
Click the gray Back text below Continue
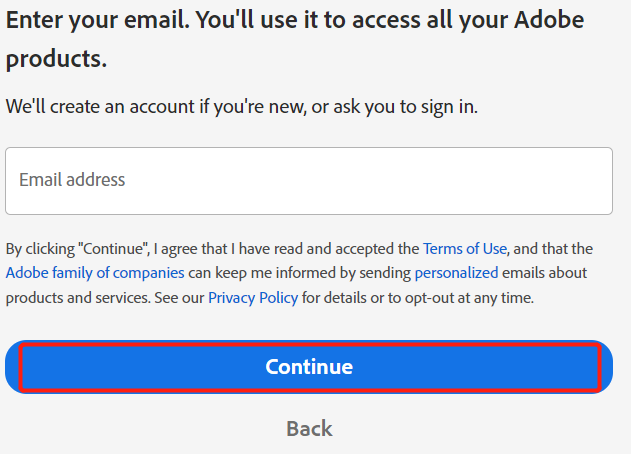point(309,428)
